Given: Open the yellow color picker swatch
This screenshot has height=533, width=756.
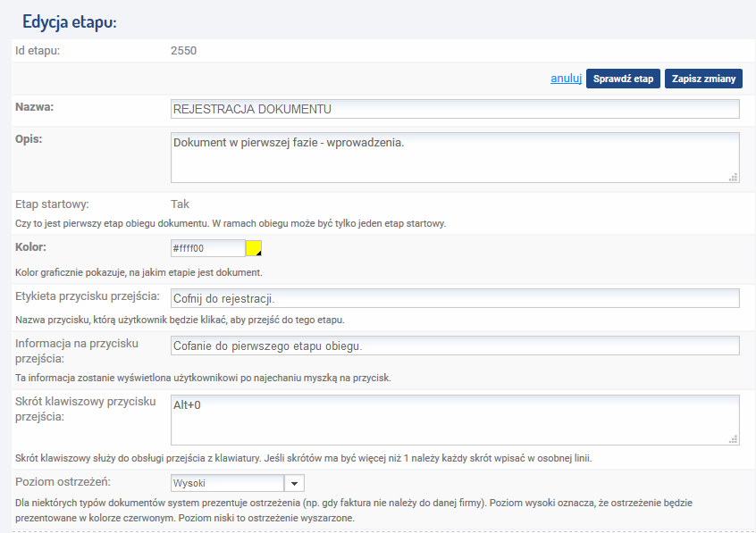Looking at the screenshot, I should click(x=254, y=248).
